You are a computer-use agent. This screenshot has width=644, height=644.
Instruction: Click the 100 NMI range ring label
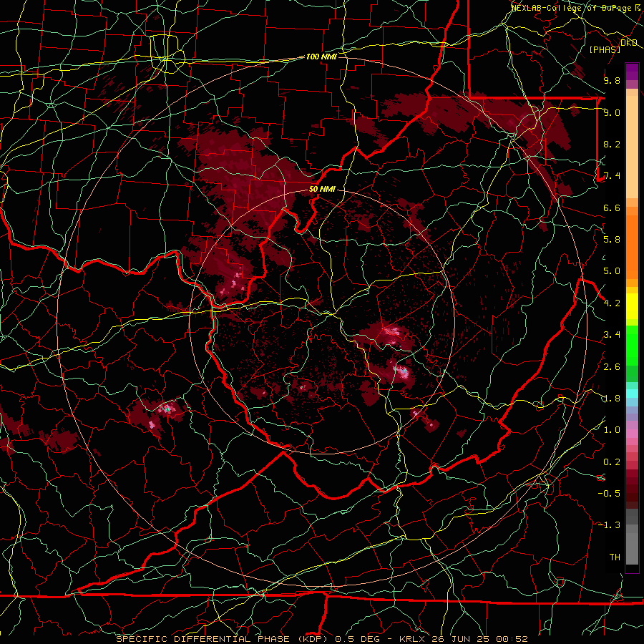pyautogui.click(x=321, y=57)
